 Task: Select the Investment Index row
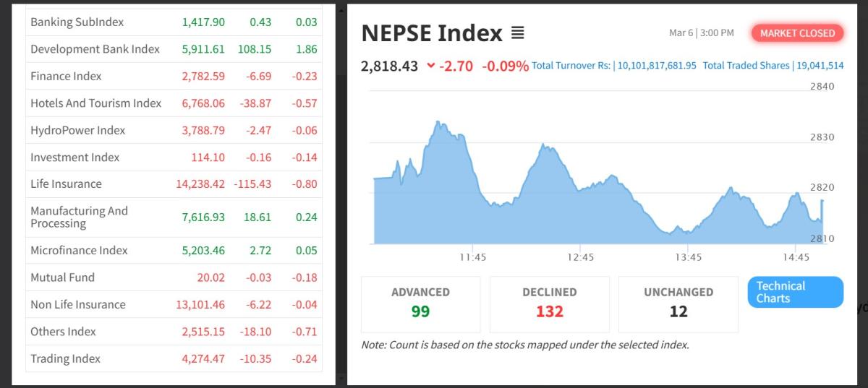coord(75,157)
